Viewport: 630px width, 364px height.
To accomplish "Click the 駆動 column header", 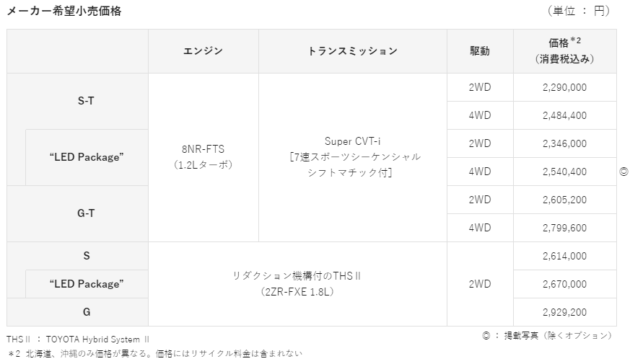I will tap(480, 51).
